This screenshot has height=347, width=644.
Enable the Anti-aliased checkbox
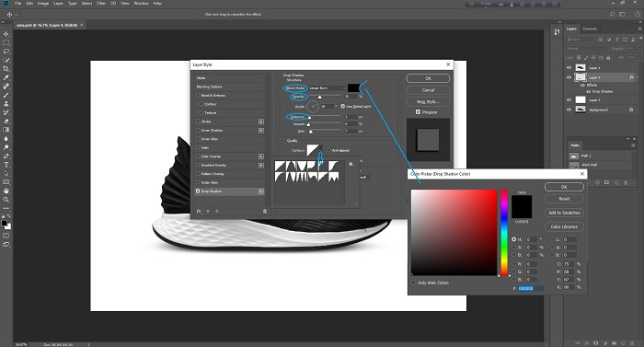click(x=329, y=150)
